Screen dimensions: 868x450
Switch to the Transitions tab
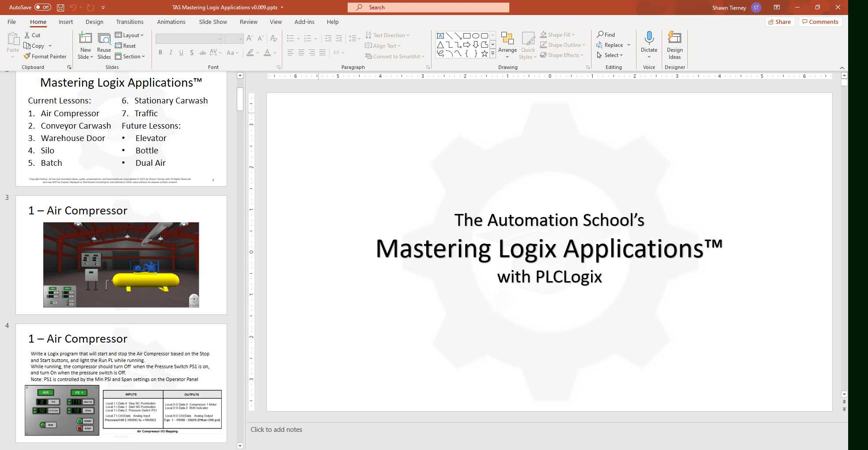(129, 22)
